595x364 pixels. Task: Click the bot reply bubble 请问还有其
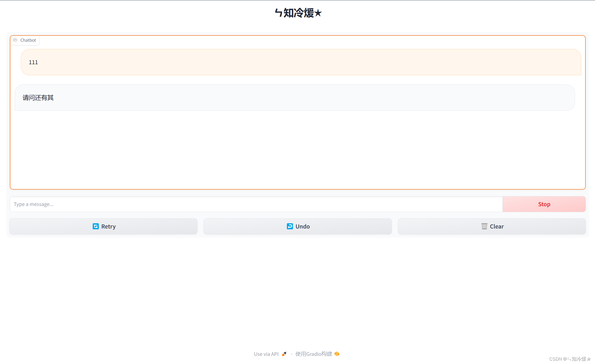point(295,98)
